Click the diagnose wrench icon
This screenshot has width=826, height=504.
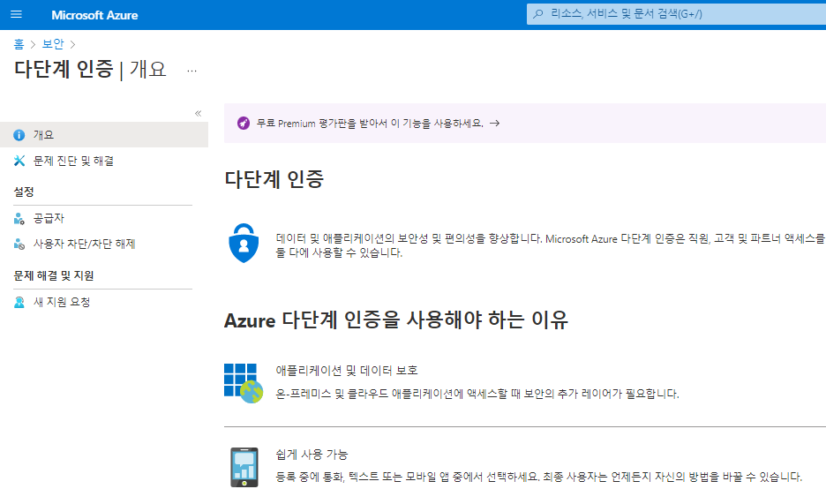(19, 161)
